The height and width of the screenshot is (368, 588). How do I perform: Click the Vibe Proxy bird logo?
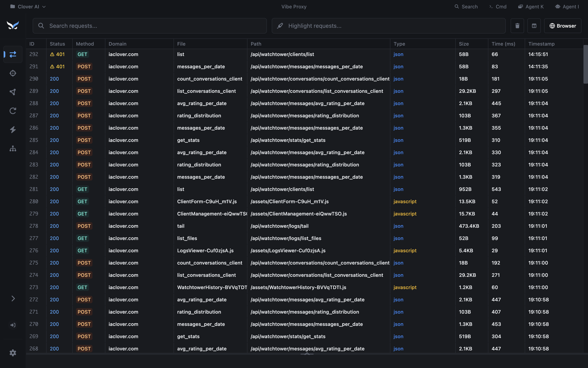click(13, 25)
